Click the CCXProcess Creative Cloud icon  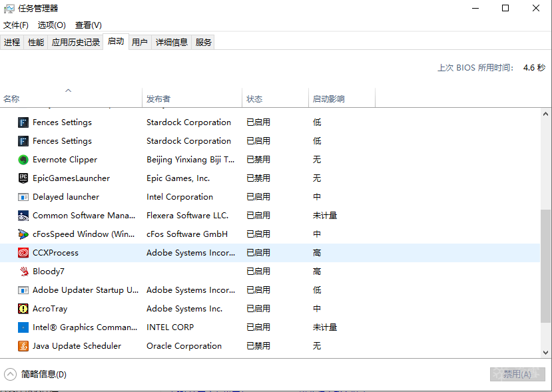[23, 253]
